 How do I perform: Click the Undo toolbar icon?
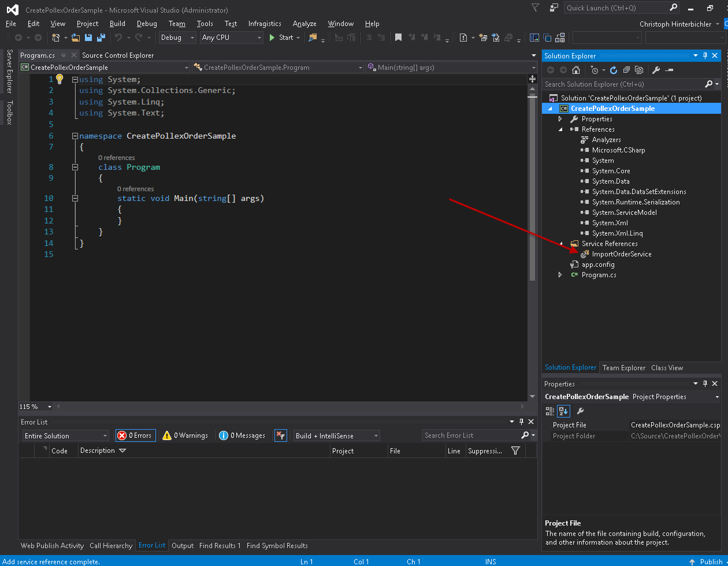[x=118, y=38]
